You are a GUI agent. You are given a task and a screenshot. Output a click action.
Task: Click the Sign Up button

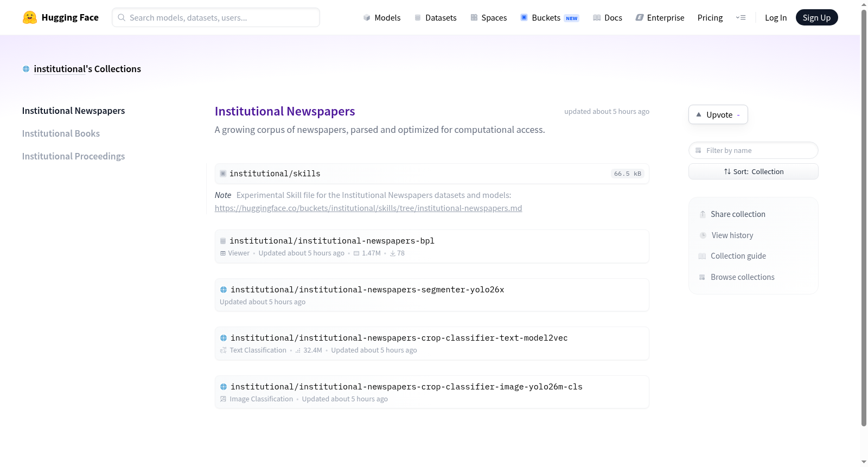(x=816, y=17)
